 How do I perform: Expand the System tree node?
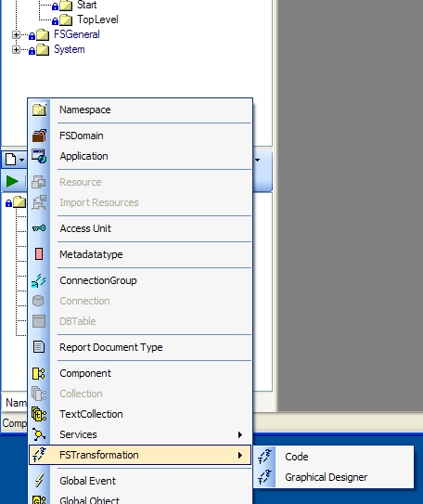(16, 49)
